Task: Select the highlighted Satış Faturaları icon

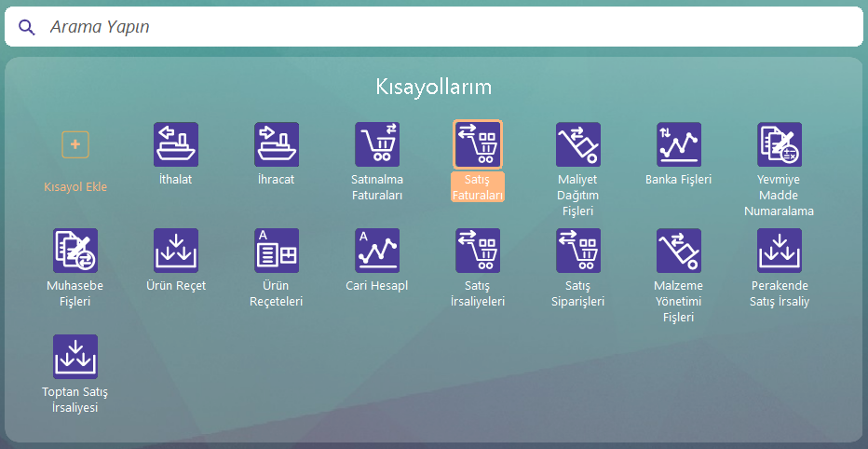Action: pyautogui.click(x=478, y=144)
